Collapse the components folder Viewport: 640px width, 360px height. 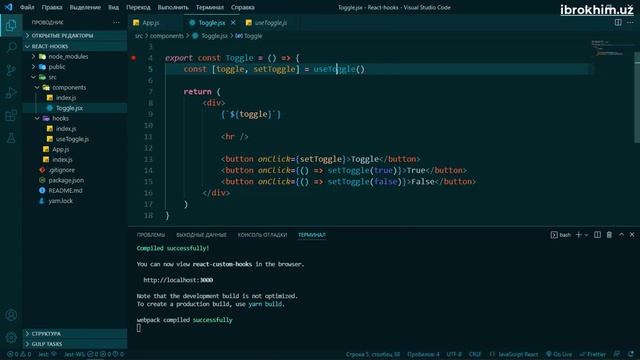coord(75,87)
